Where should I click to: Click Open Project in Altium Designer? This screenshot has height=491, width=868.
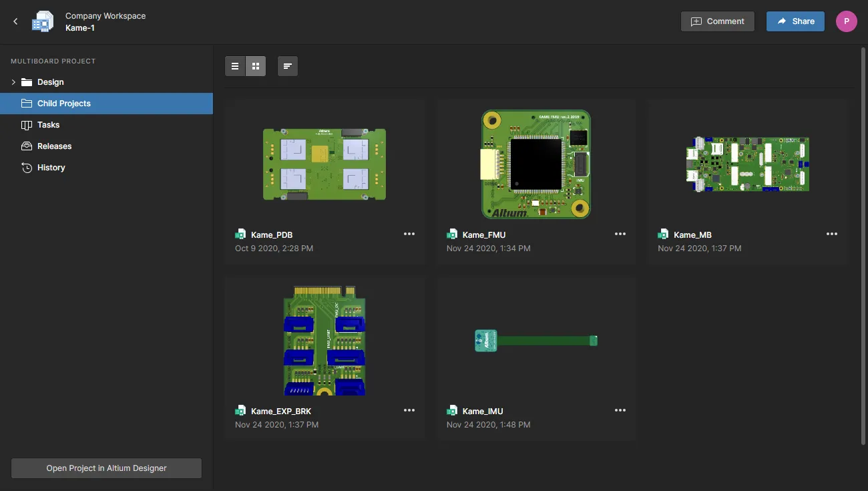(x=107, y=468)
